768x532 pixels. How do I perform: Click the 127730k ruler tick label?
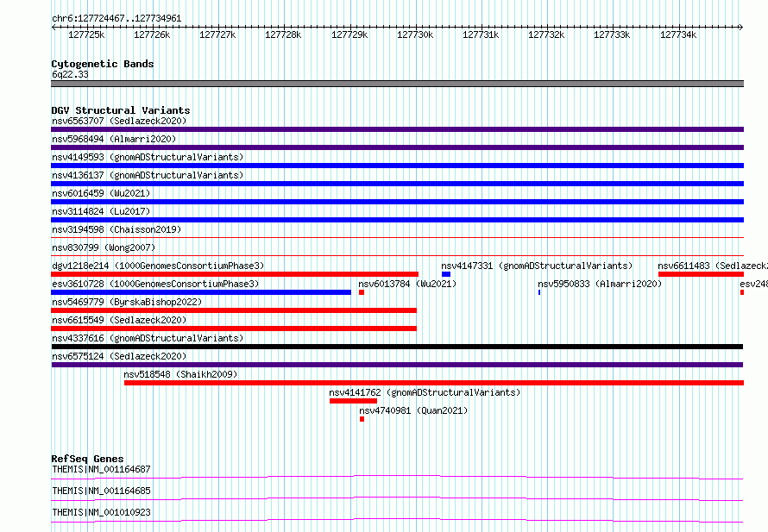415,34
